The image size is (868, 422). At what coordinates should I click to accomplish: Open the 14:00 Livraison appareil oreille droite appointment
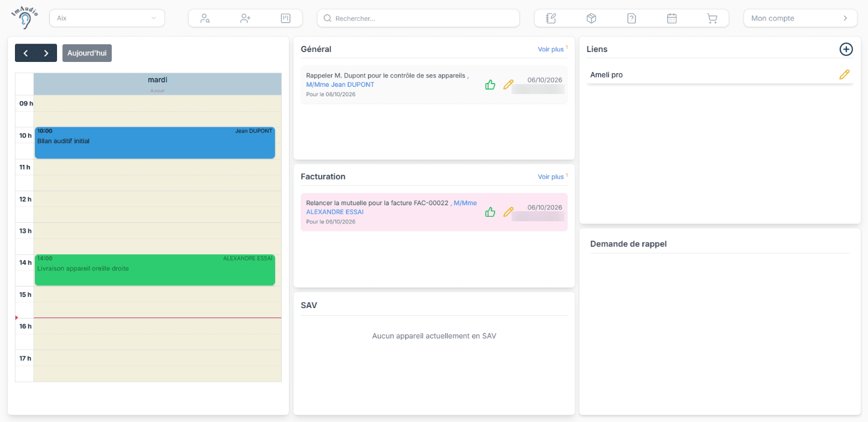[x=155, y=270]
